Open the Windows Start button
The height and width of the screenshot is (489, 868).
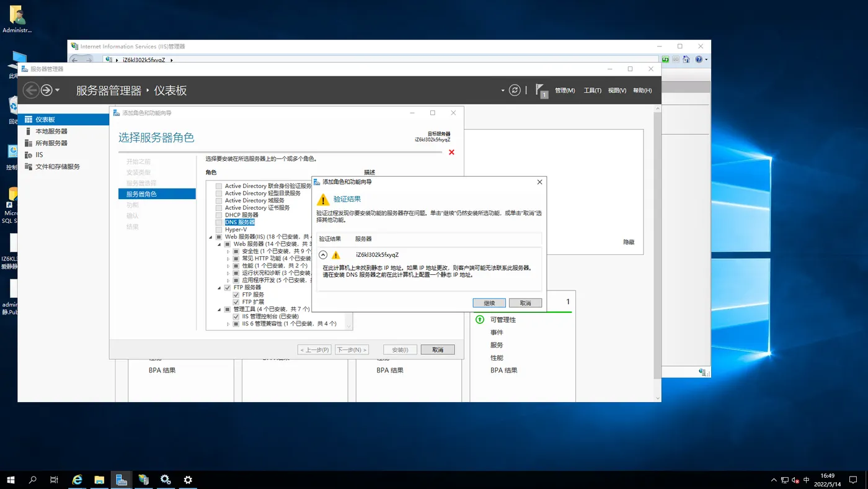point(11,480)
